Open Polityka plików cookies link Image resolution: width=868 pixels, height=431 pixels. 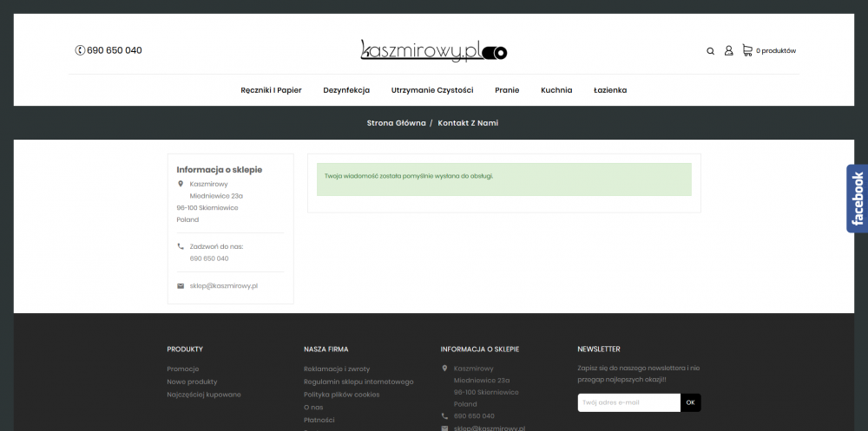click(341, 395)
